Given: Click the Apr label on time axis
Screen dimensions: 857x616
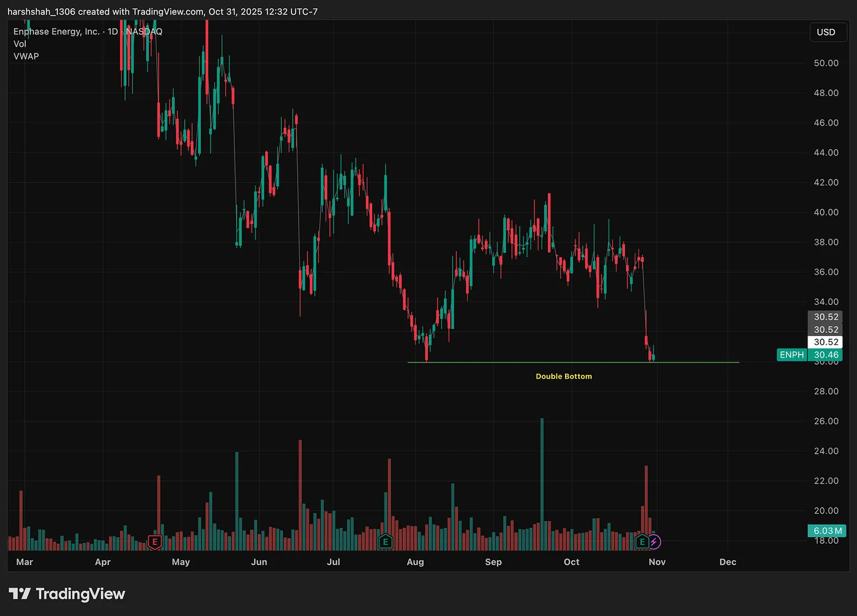Looking at the screenshot, I should point(103,562).
